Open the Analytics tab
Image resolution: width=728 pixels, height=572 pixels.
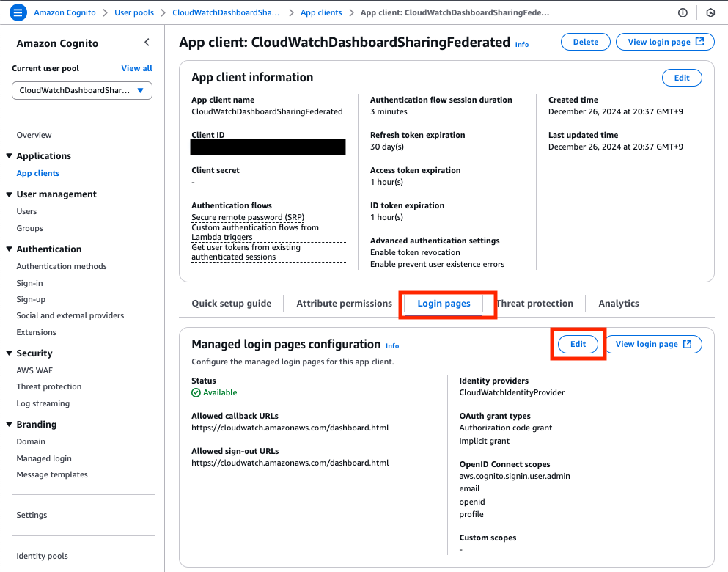pyautogui.click(x=619, y=303)
